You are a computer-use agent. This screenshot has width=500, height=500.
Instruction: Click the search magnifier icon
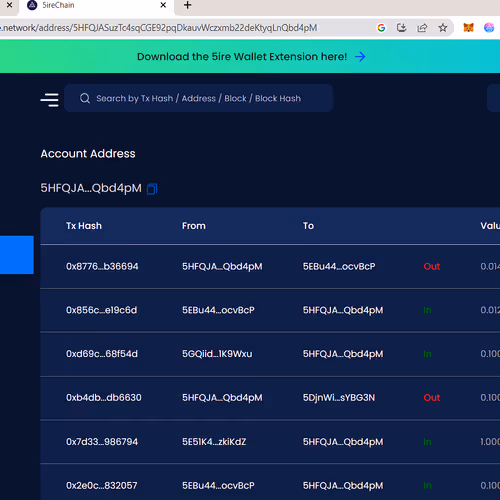point(85,98)
